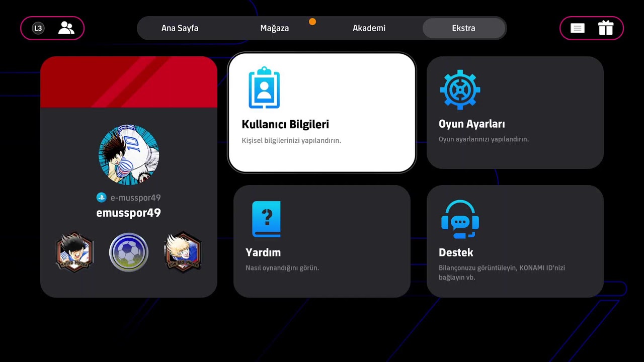Screen dimensions: 644x362
Task: Open the Oyun Ayarları card
Action: (515, 113)
